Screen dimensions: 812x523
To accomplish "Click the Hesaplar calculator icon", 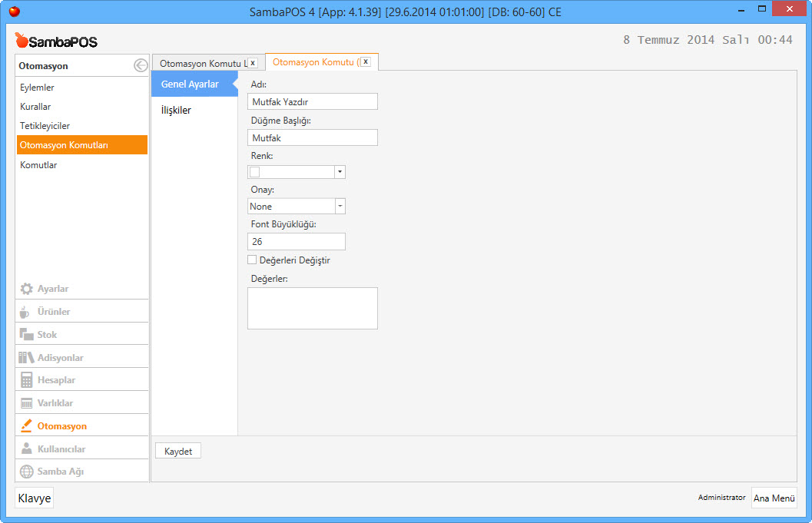I will pos(26,380).
